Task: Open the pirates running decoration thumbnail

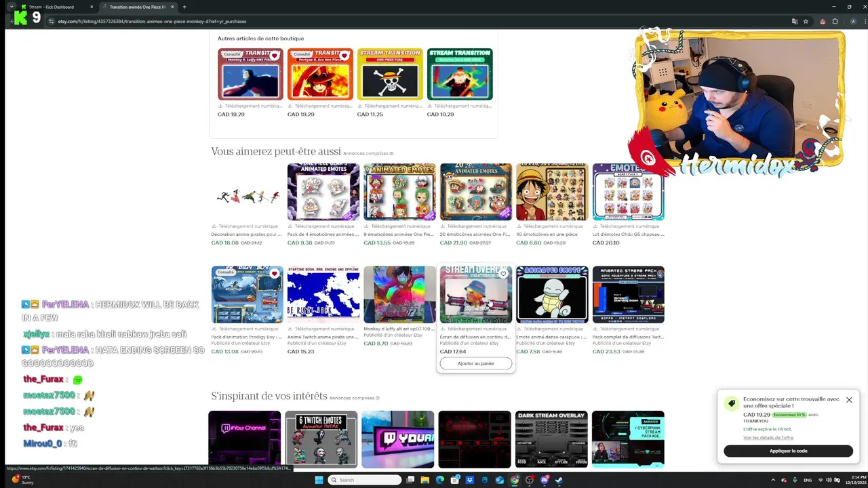Action: [248, 192]
